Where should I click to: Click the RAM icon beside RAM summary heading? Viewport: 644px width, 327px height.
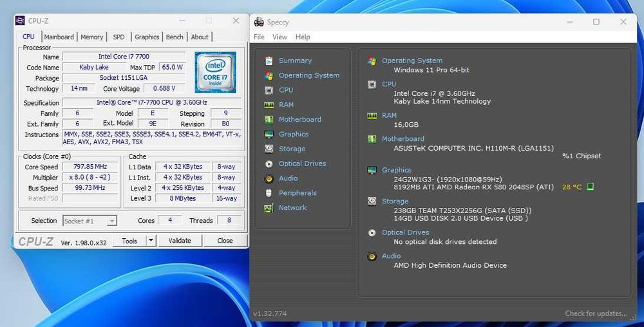372,116
